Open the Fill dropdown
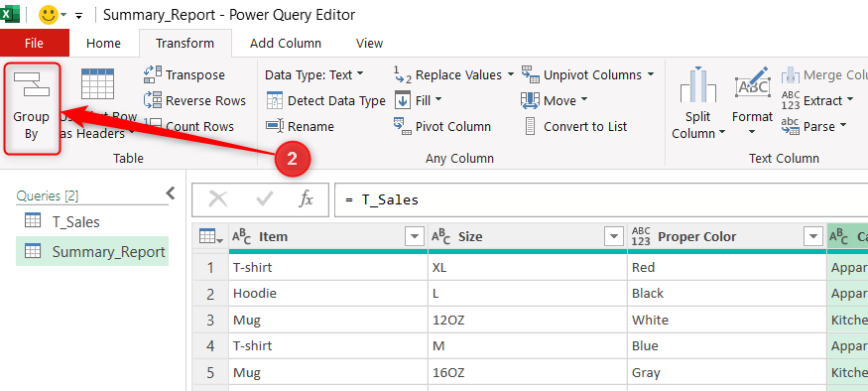This screenshot has height=391, width=868. pyautogui.click(x=438, y=99)
